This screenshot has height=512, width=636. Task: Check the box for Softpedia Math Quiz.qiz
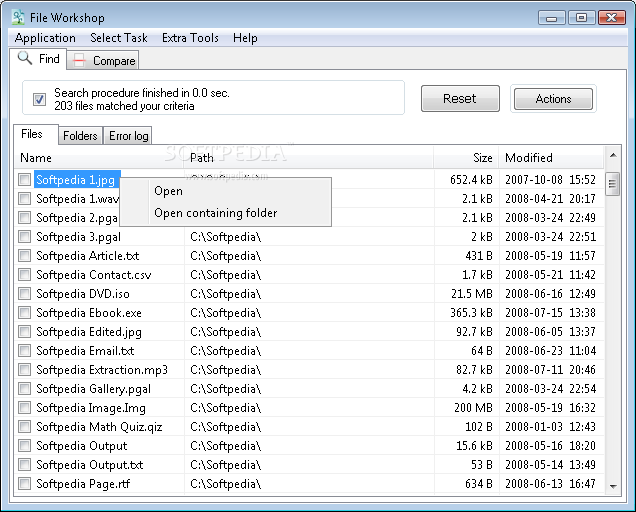(x=25, y=426)
